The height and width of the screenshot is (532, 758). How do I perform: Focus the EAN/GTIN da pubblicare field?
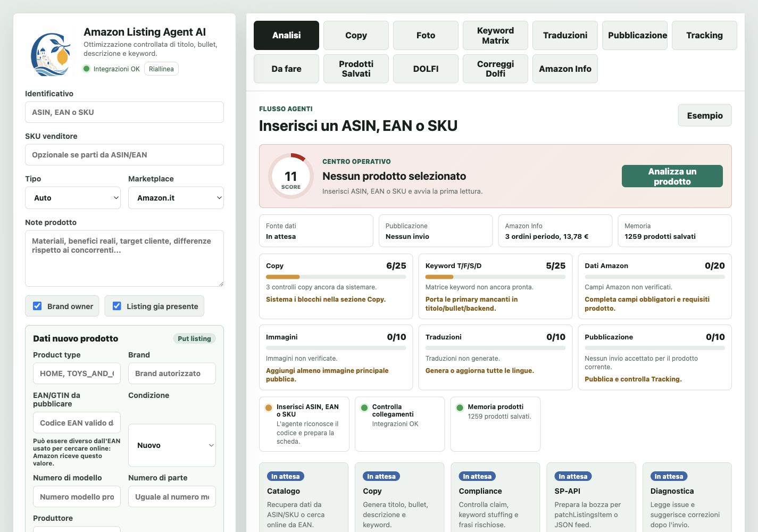coord(77,423)
